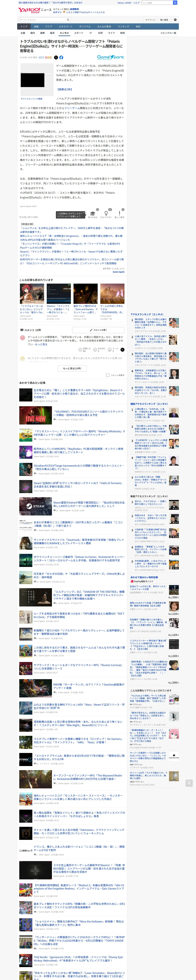
Task: Open the 速報 navigation tab
Action: tap(36, 27)
